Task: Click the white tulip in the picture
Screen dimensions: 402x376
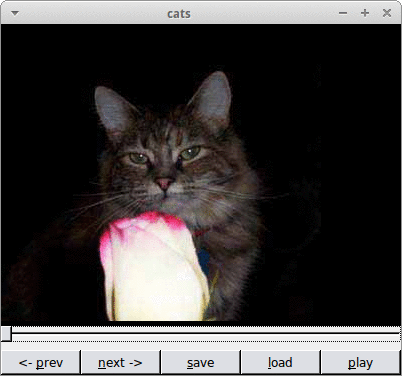Action: 153,267
